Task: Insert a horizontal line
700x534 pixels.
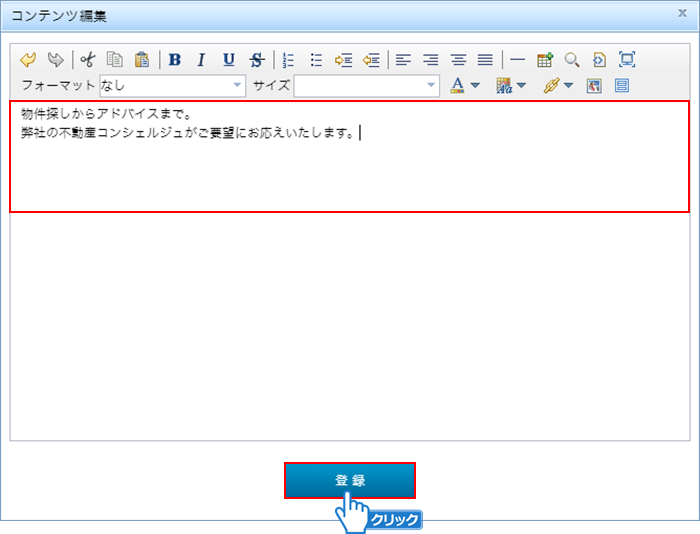Action: click(517, 60)
